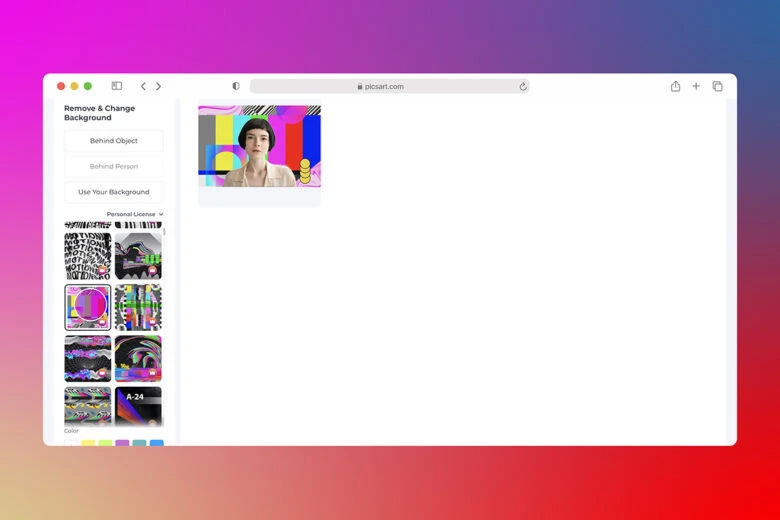Choose the black-and-white MOTION text background

88,256
